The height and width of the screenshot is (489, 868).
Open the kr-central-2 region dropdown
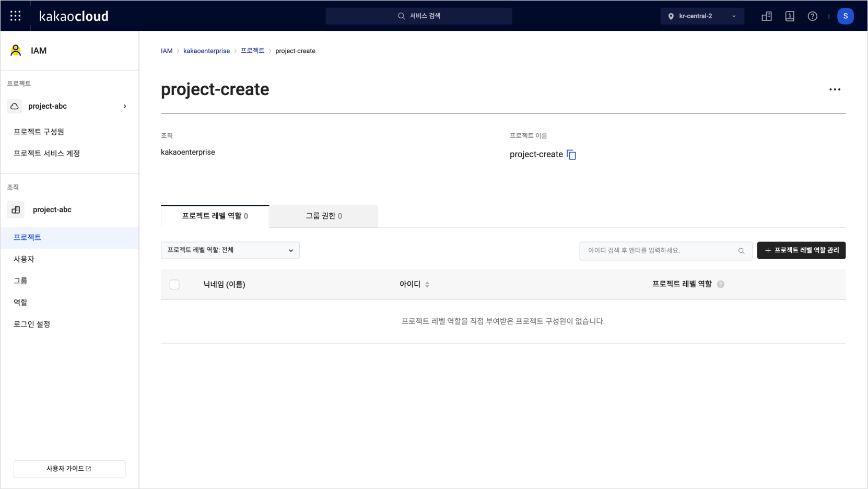click(702, 16)
